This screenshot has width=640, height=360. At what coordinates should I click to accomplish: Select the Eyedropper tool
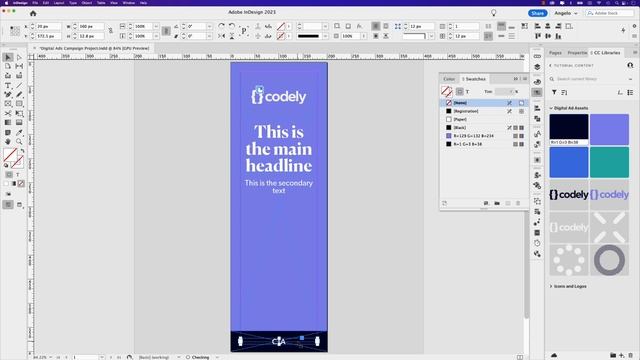point(19,133)
